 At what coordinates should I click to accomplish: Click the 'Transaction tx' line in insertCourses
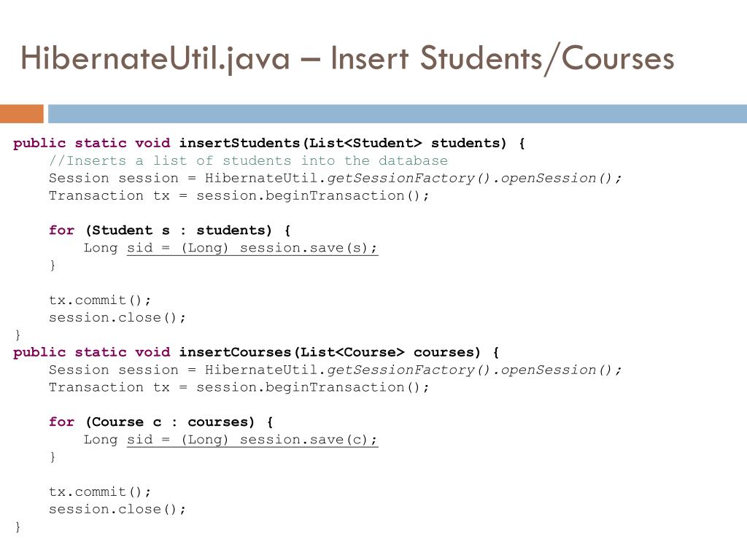point(239,388)
